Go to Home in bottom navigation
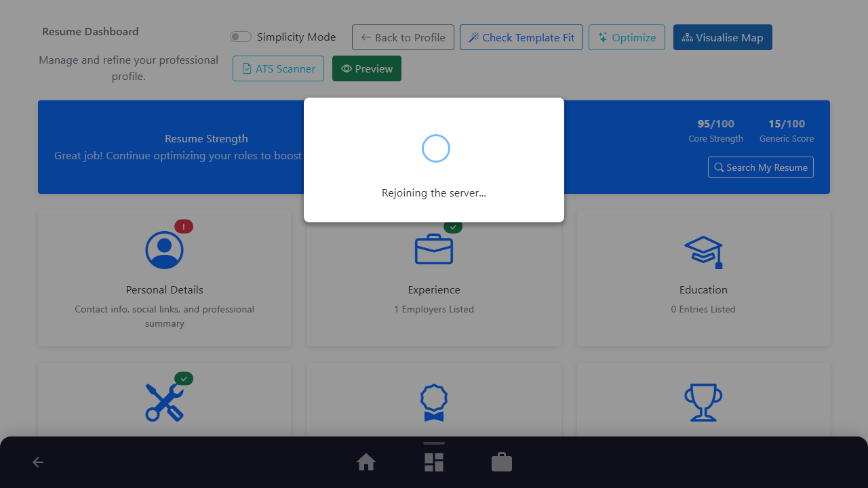Screen dimensions: 868x488 [366, 462]
